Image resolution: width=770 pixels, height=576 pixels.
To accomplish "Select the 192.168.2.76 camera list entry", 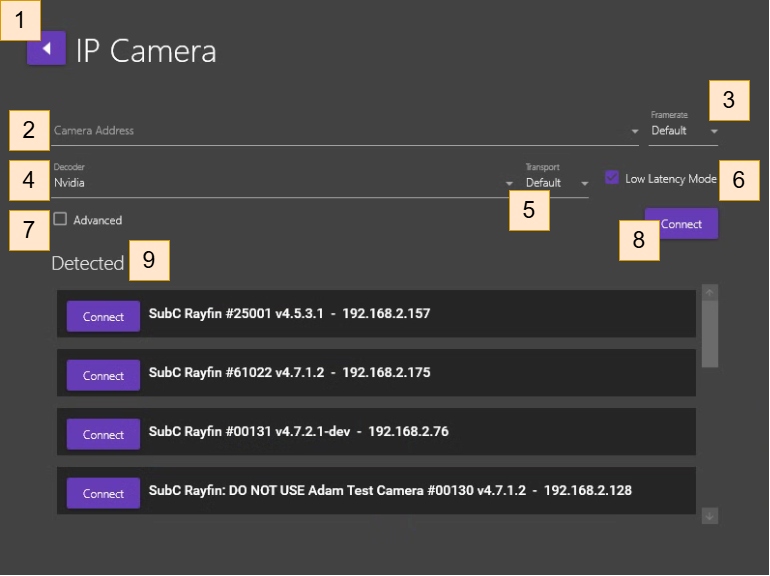I will [420, 432].
